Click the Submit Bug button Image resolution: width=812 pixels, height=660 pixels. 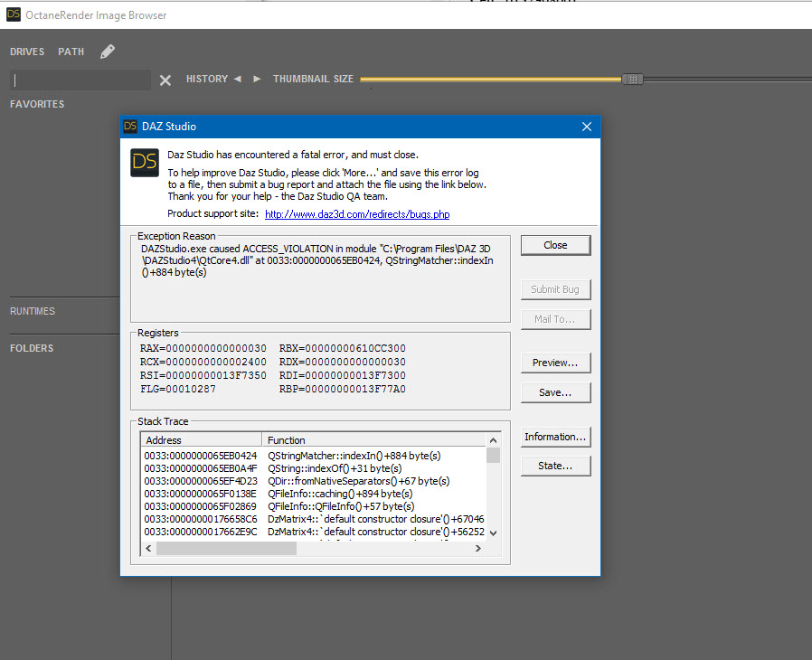556,289
